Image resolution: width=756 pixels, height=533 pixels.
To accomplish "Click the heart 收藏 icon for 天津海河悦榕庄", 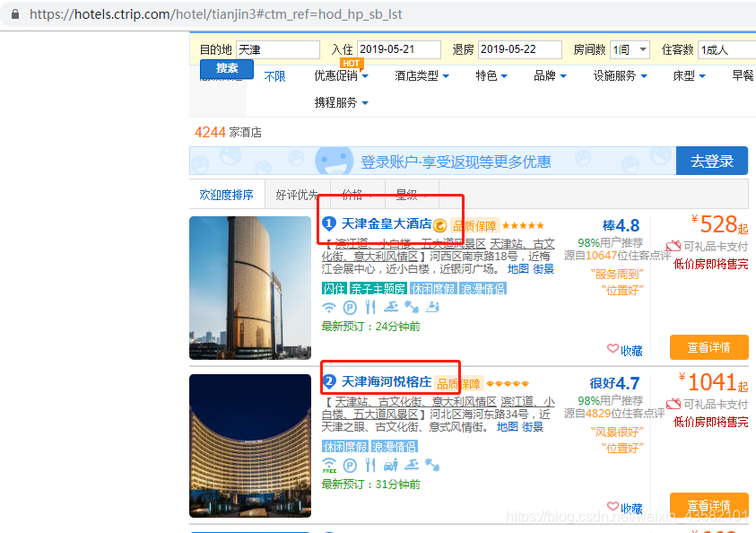I will click(x=613, y=506).
